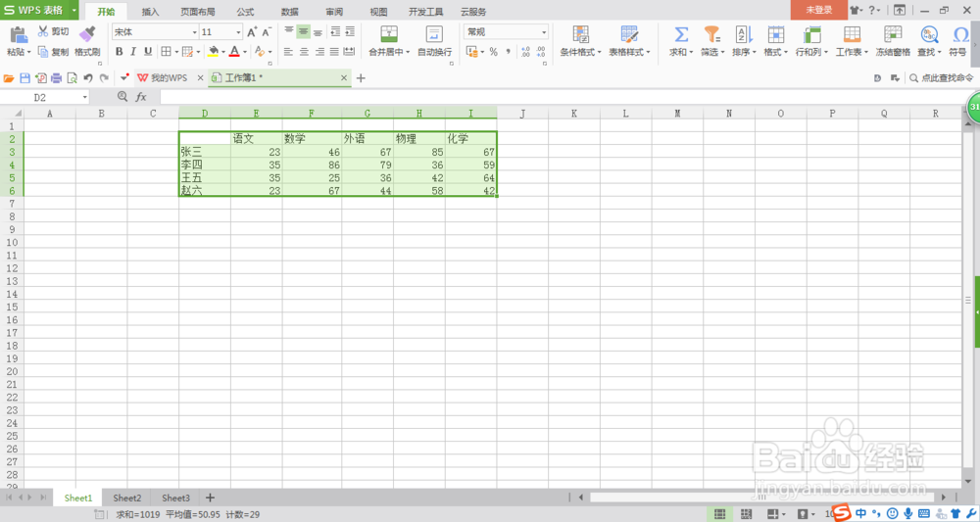
Task: Switch to Sheet3 tab
Action: (x=175, y=498)
